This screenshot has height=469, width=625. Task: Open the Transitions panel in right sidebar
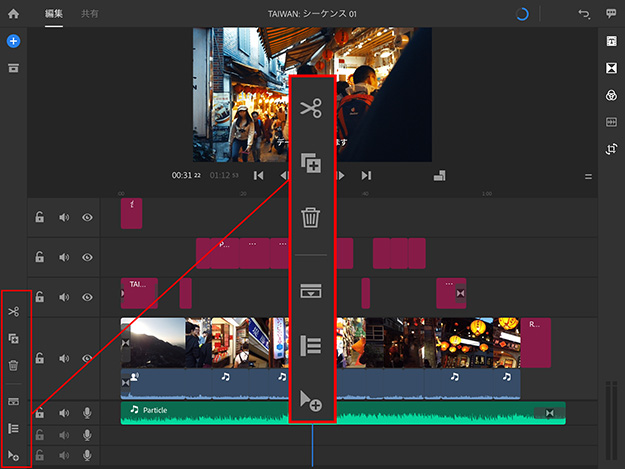coord(611,68)
